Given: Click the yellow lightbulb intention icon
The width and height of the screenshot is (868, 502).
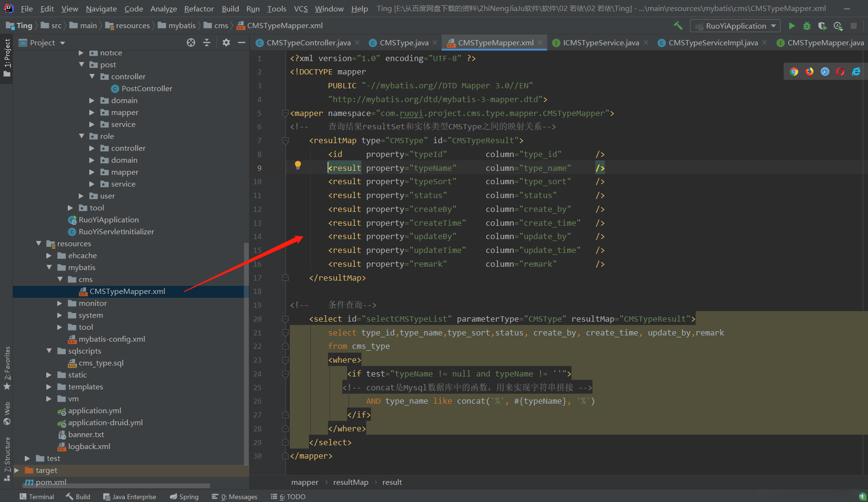Looking at the screenshot, I should pos(298,165).
